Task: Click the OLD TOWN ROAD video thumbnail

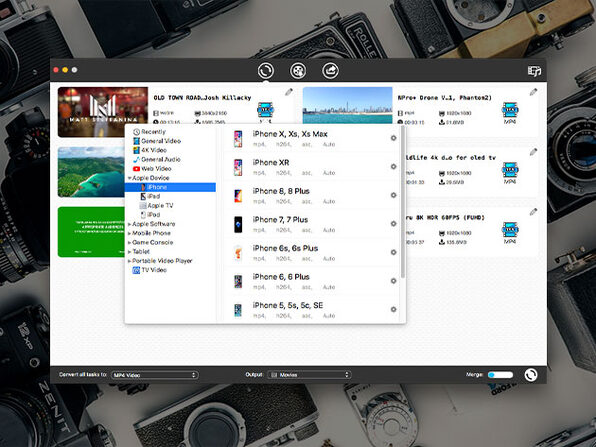Action: tap(103, 112)
